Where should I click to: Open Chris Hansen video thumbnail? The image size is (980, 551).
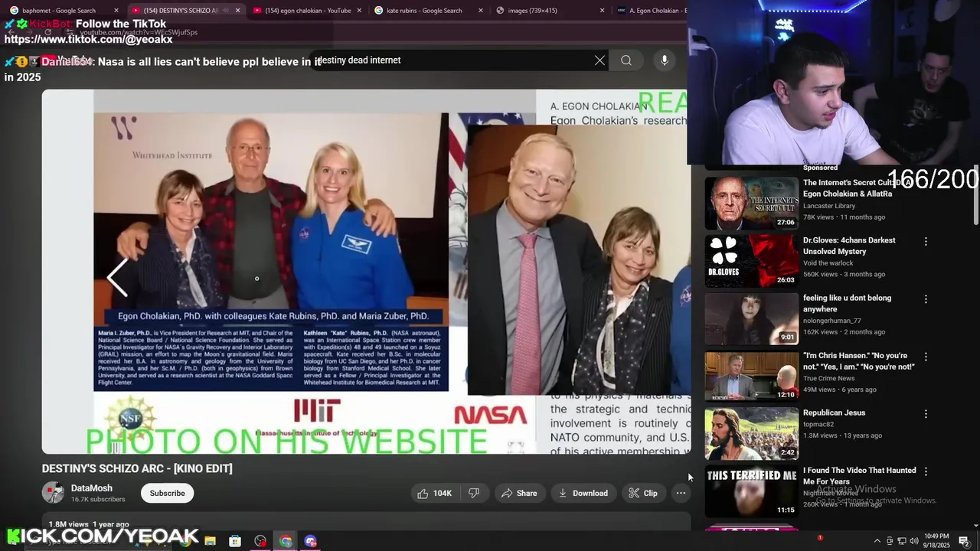(x=752, y=376)
